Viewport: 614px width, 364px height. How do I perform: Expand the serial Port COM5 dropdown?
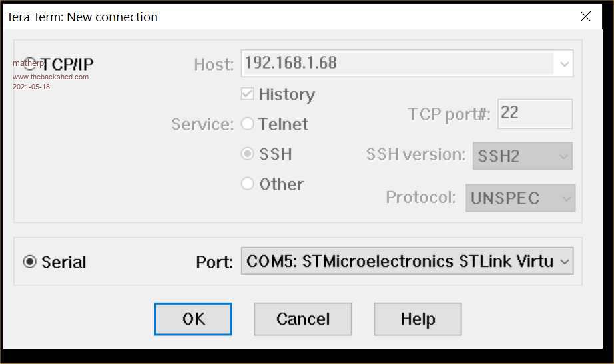[x=564, y=262]
